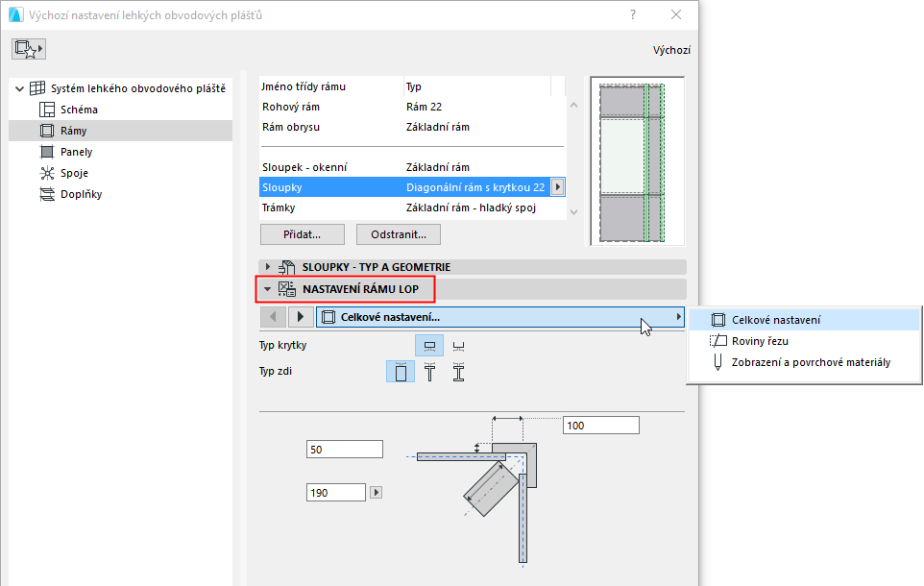924x586 pixels.
Task: Click the Přidat... button
Action: pos(303,234)
